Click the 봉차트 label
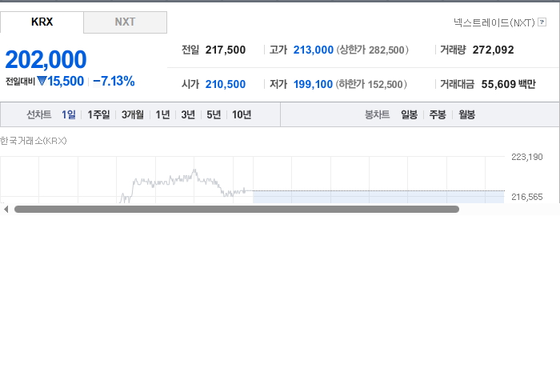The width and height of the screenshot is (560, 392). point(377,114)
